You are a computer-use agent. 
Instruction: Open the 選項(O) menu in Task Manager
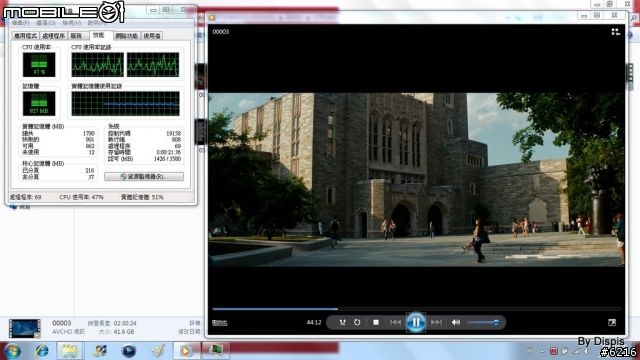coord(46,23)
